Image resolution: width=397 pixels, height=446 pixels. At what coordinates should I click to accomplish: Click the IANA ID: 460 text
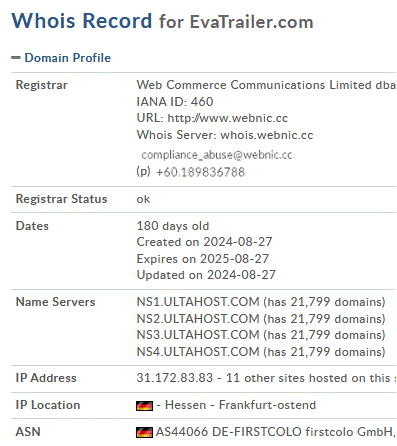coord(175,102)
